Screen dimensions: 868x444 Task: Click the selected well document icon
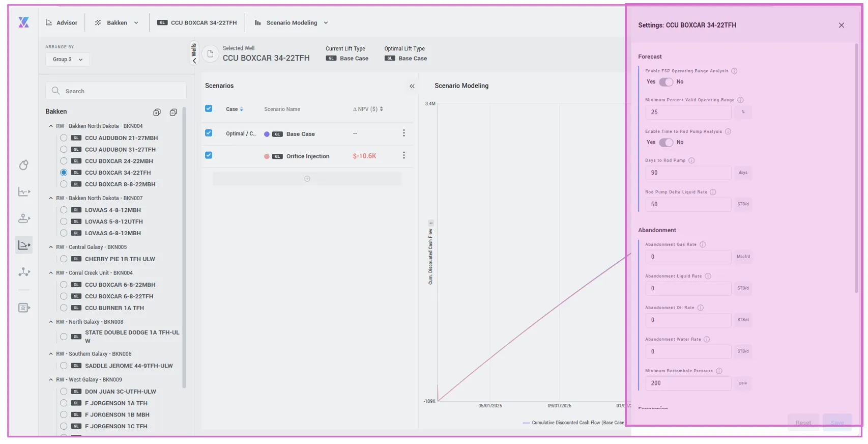[x=210, y=53]
